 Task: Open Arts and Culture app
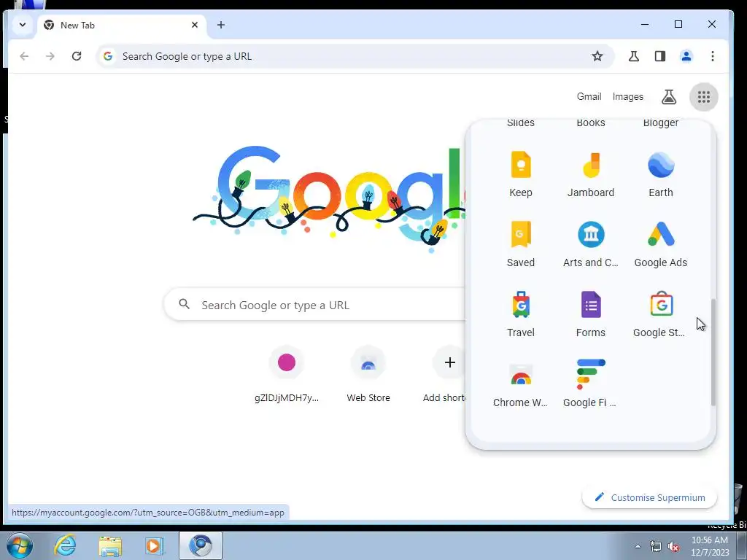tap(591, 244)
